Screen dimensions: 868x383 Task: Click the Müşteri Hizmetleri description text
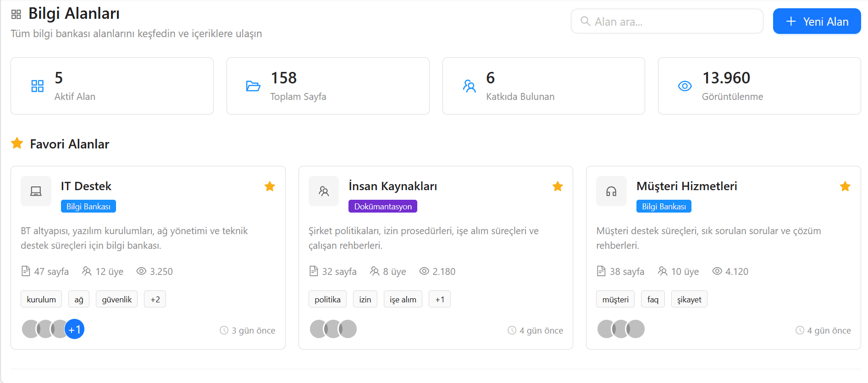pyautogui.click(x=708, y=238)
